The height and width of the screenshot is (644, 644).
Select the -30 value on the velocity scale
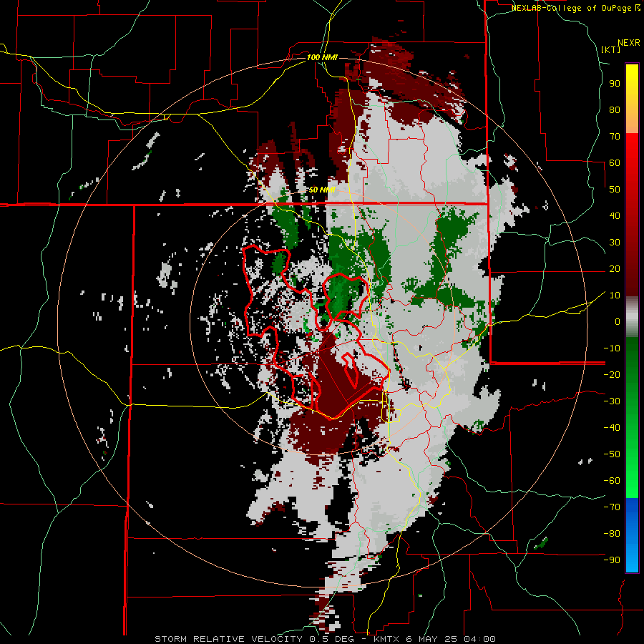click(612, 401)
